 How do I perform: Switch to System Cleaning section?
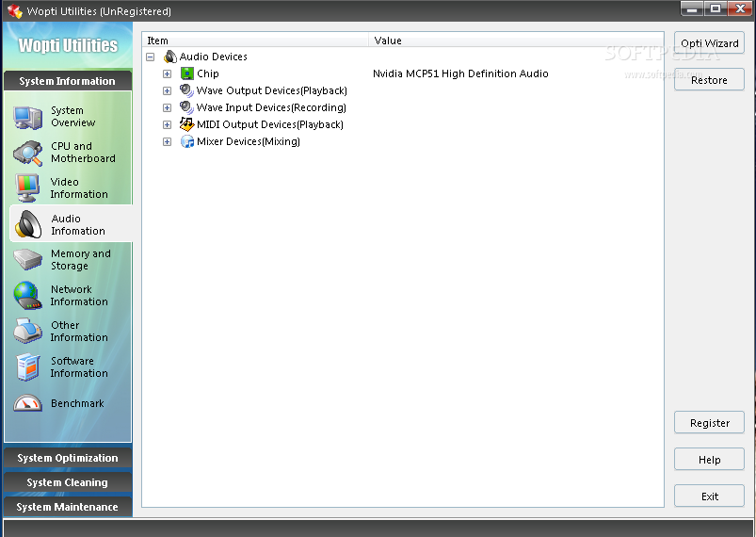pos(68,482)
